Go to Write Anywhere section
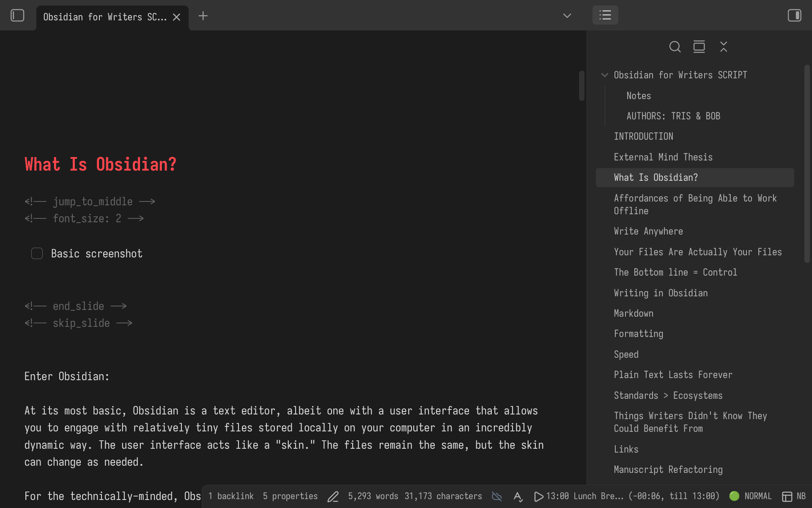 (648, 231)
